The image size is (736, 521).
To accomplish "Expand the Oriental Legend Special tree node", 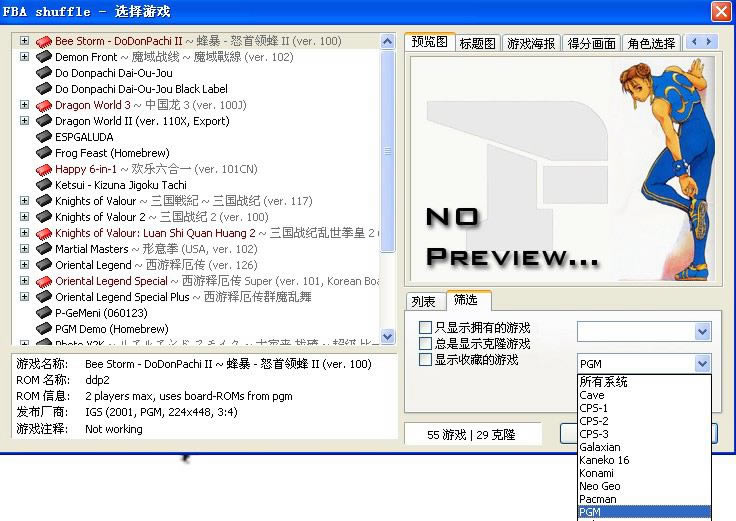I will click(24, 281).
